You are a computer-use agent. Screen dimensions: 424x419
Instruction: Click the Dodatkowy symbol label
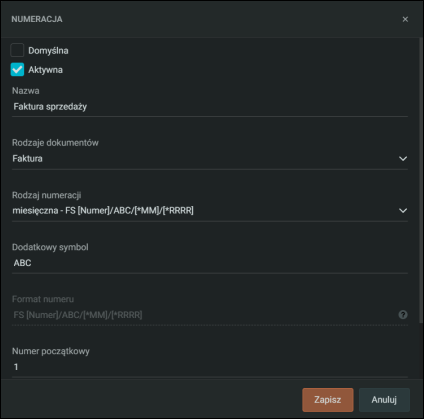pos(50,247)
